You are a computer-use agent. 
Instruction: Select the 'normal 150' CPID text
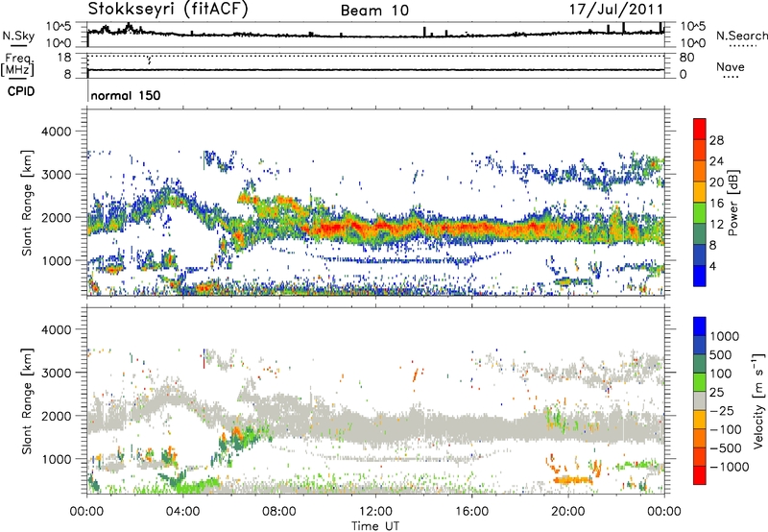(x=126, y=95)
